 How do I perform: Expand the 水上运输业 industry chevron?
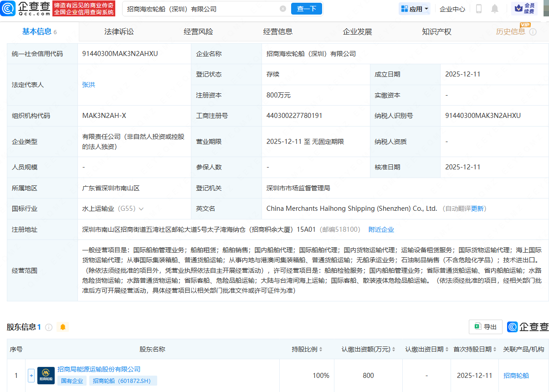[141, 209]
